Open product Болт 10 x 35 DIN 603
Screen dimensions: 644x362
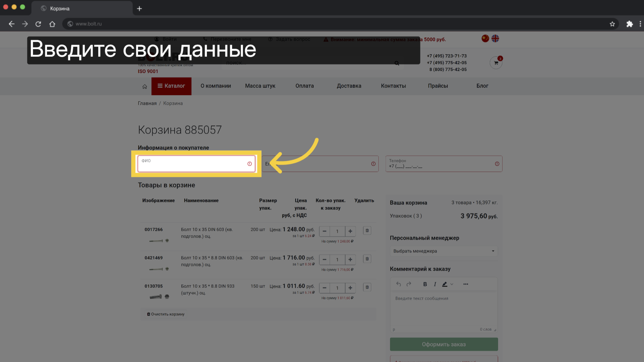point(207,233)
